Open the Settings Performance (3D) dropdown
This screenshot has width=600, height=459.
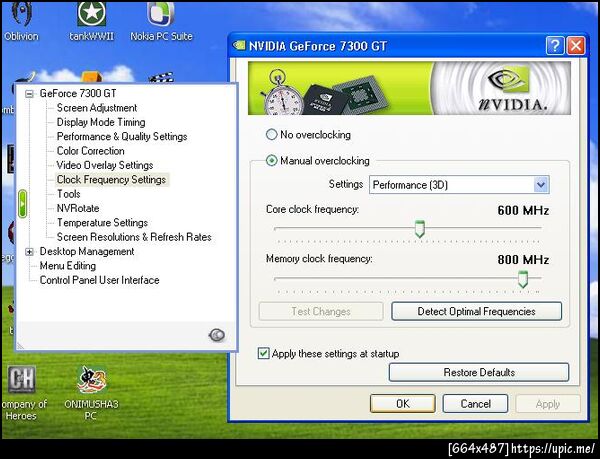459,185
